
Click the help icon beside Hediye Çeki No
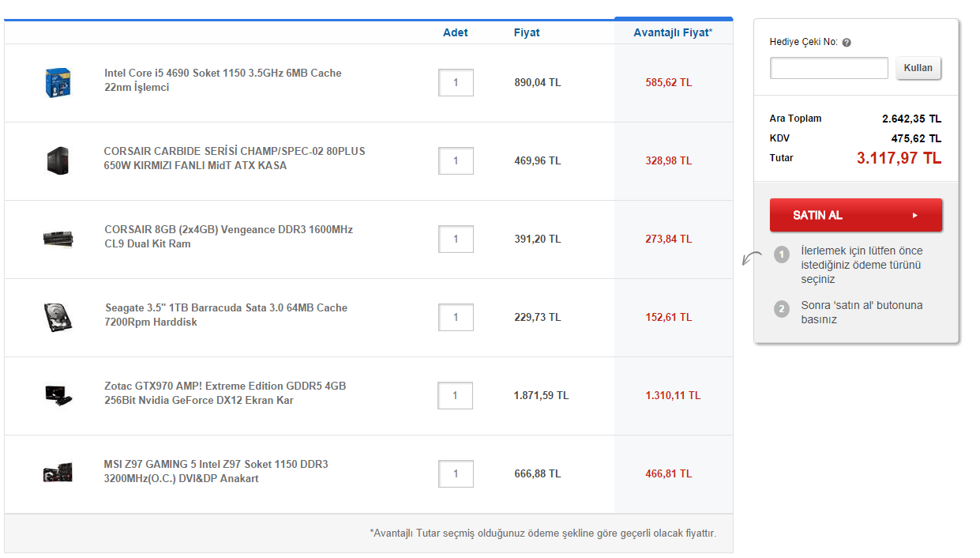[847, 43]
